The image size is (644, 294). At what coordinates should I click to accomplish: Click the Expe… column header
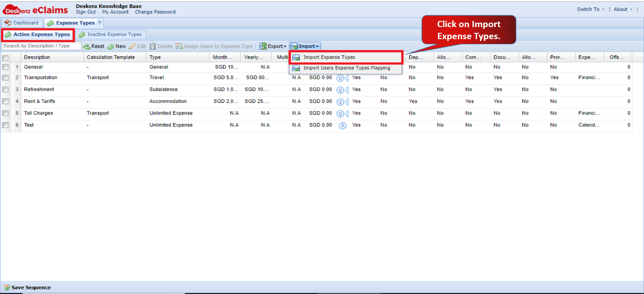pos(589,57)
